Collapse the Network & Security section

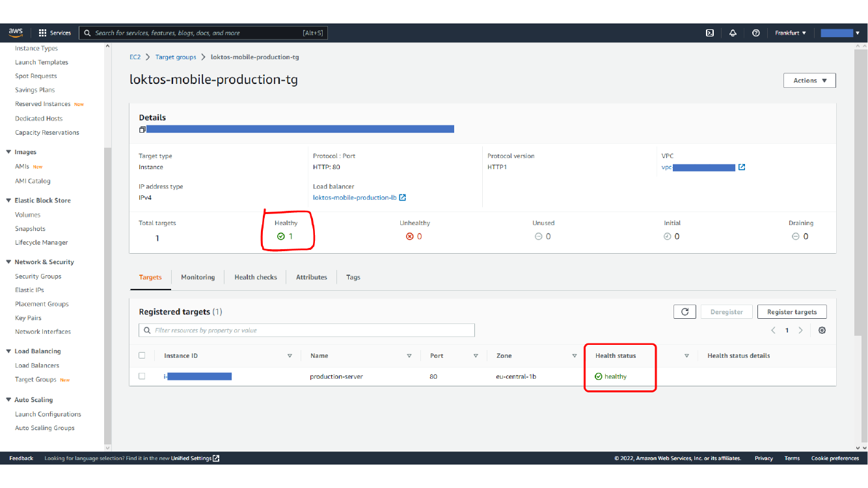8,262
